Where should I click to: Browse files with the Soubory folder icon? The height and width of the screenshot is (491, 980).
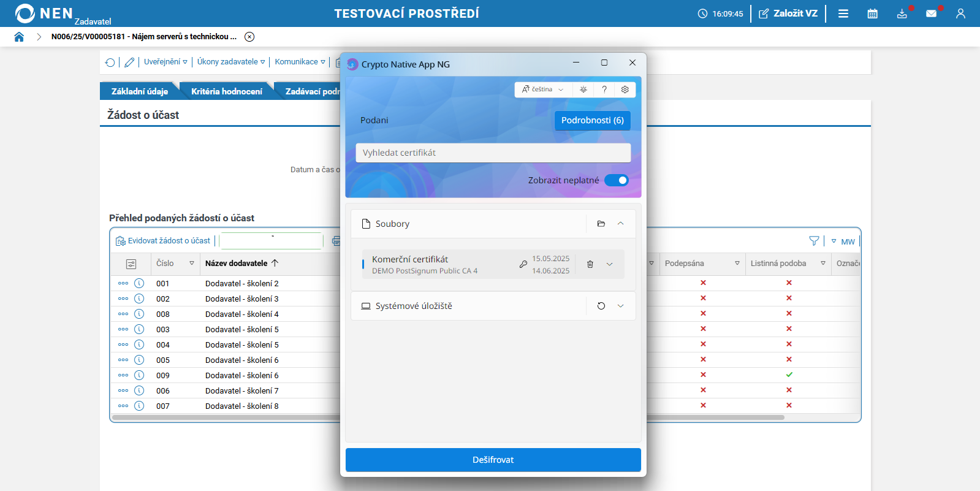tap(601, 224)
